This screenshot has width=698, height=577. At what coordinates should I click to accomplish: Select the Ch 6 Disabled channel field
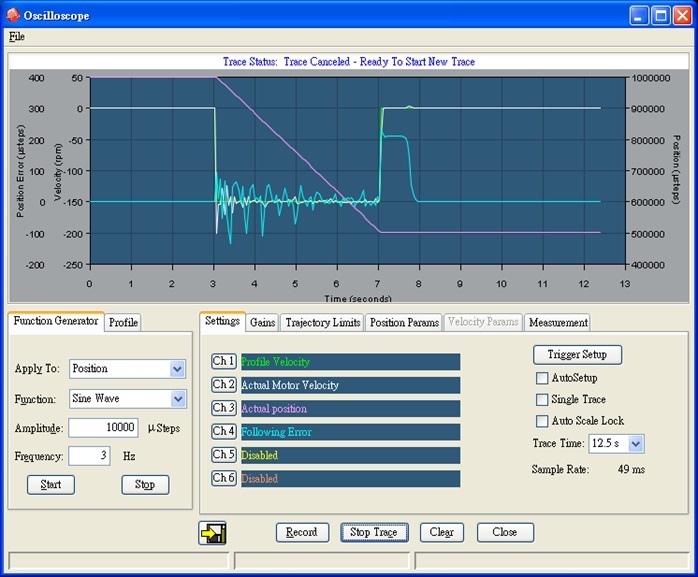(351, 479)
